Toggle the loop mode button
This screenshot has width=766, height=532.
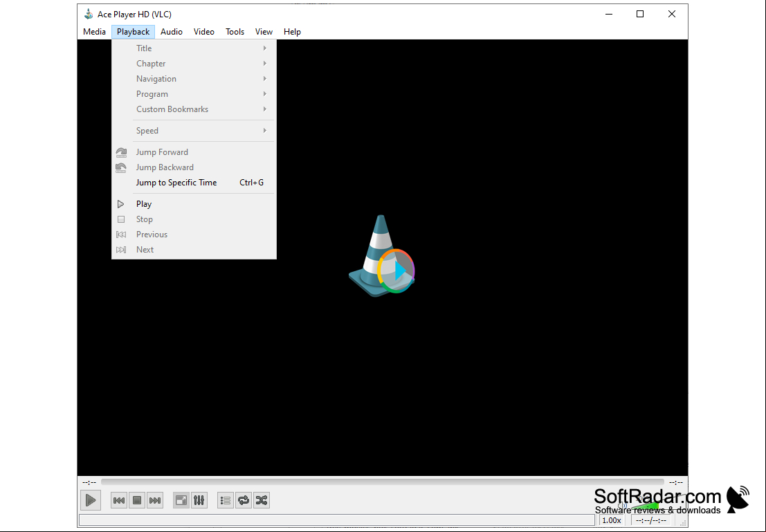[x=244, y=500]
